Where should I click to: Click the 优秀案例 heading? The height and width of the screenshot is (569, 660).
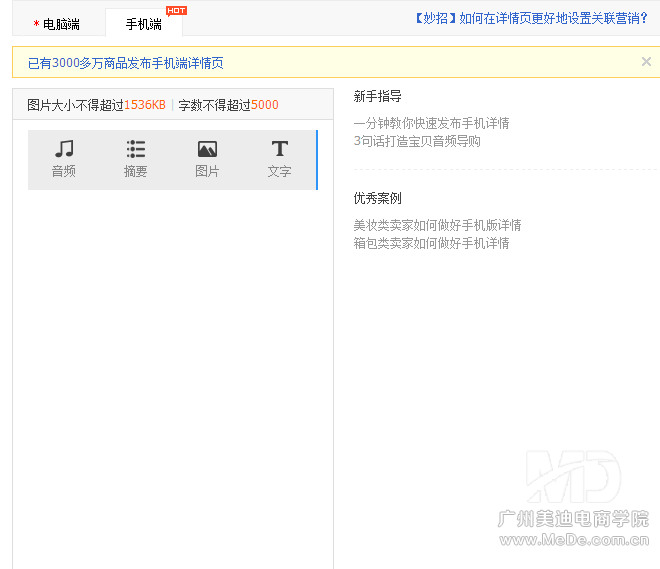(x=378, y=198)
